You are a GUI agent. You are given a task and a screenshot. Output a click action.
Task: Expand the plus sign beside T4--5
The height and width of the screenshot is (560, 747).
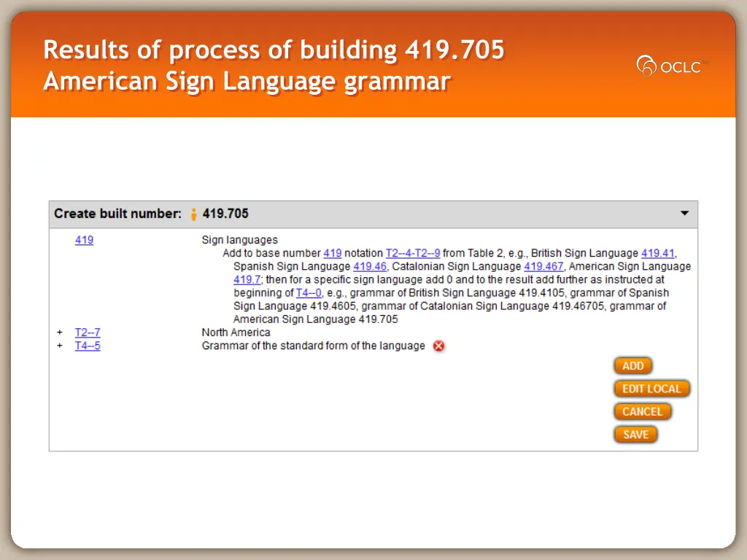click(x=60, y=346)
